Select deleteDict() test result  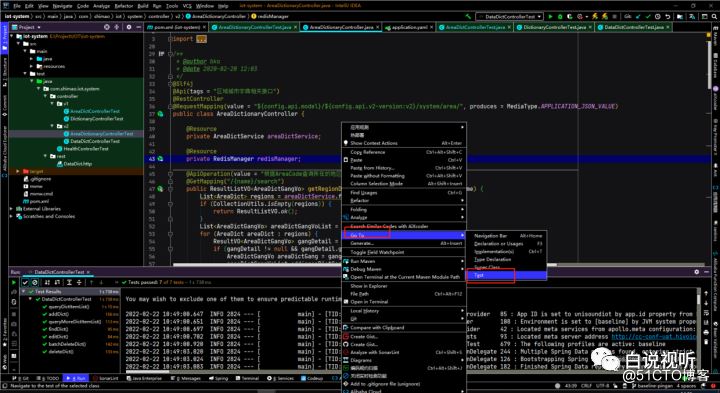point(61,352)
